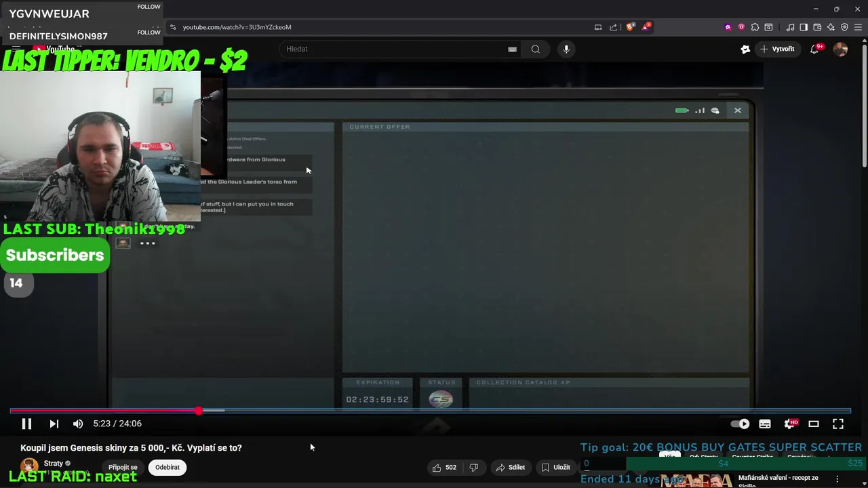
Task: Click the install/cast icon in address bar
Action: tap(598, 27)
